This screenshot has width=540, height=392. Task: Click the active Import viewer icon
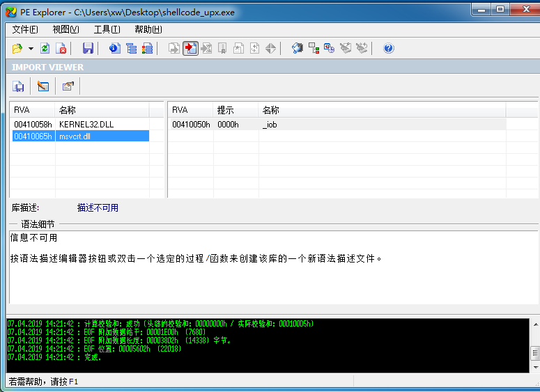190,49
